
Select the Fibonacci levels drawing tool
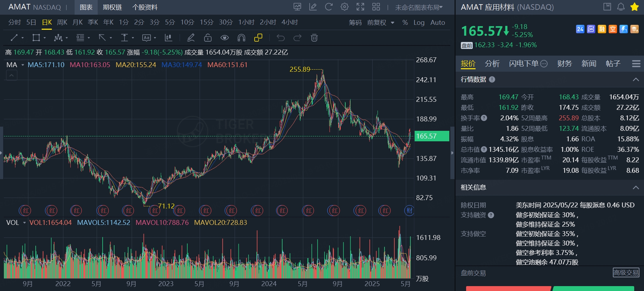[81, 38]
